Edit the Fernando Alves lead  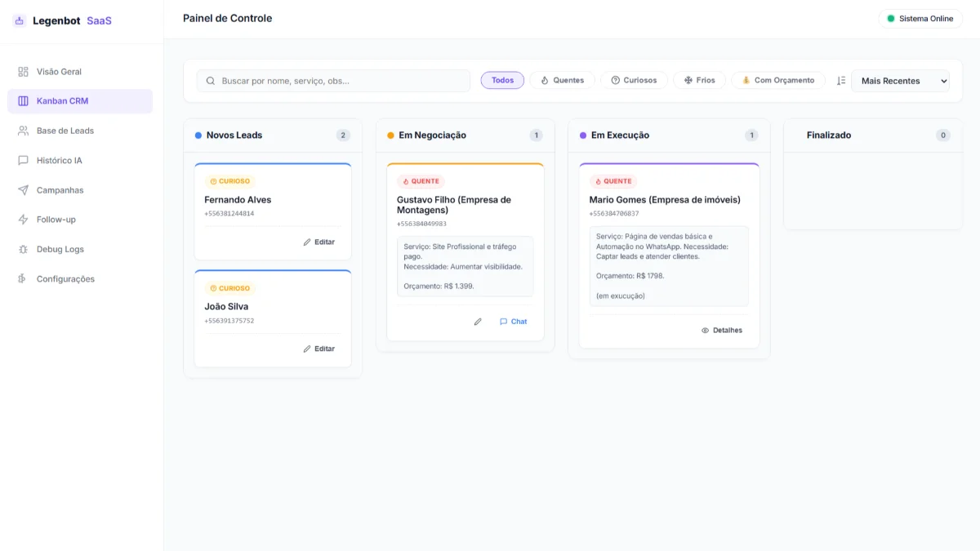[318, 242]
